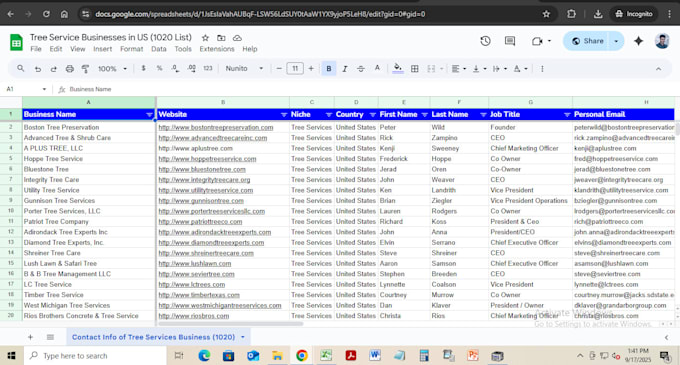Open zoom 100% dropdown

pos(112,68)
